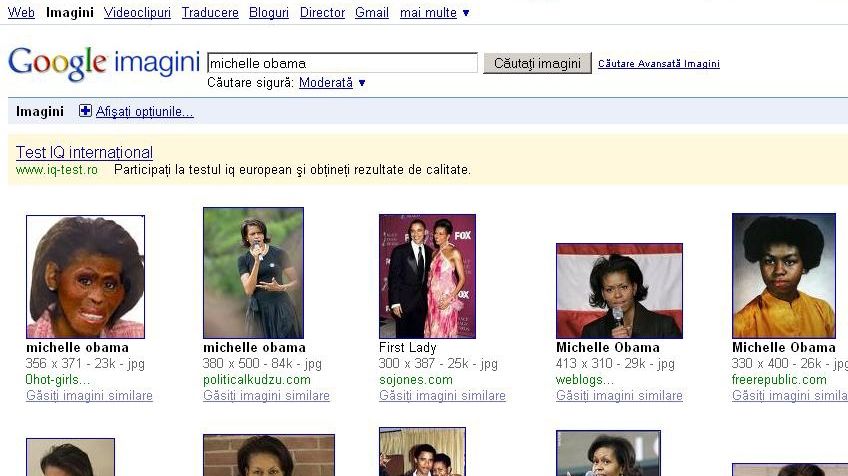The height and width of the screenshot is (476, 848).
Task: Open 'Căutare Avansată Imagini' link
Action: pos(659,64)
